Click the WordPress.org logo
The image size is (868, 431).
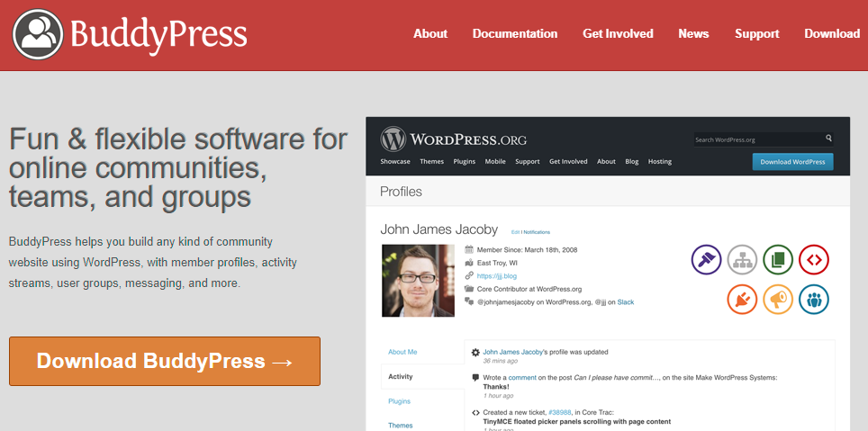click(x=454, y=139)
